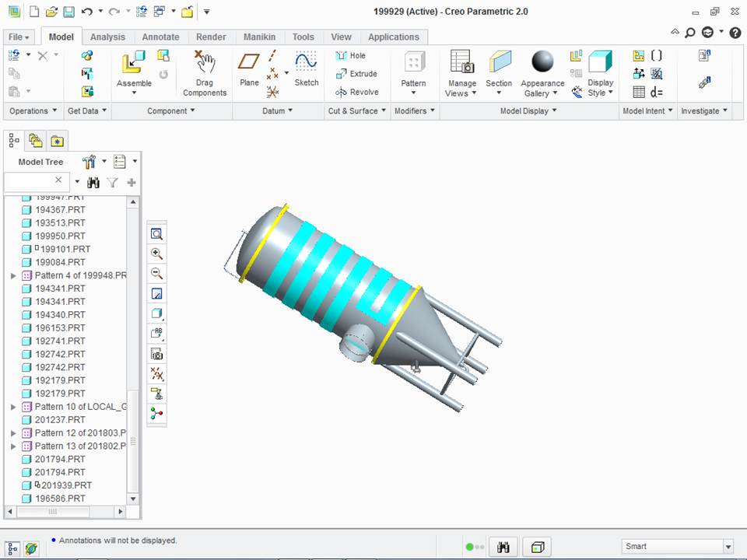Open the Folder Browser tab icon

tap(35, 141)
